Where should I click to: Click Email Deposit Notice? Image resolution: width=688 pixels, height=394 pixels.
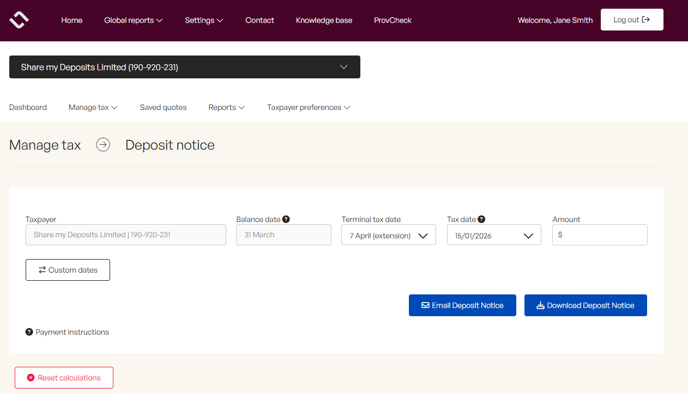[x=462, y=305]
